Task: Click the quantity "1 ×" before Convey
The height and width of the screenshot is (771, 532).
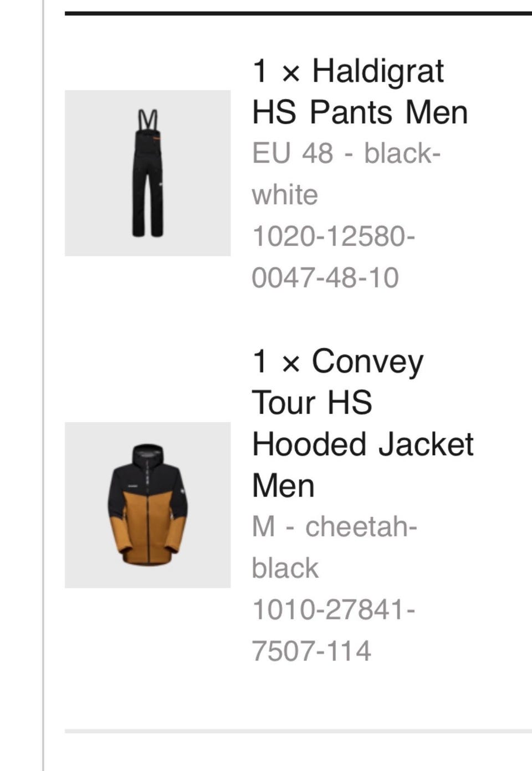Action: click(276, 362)
